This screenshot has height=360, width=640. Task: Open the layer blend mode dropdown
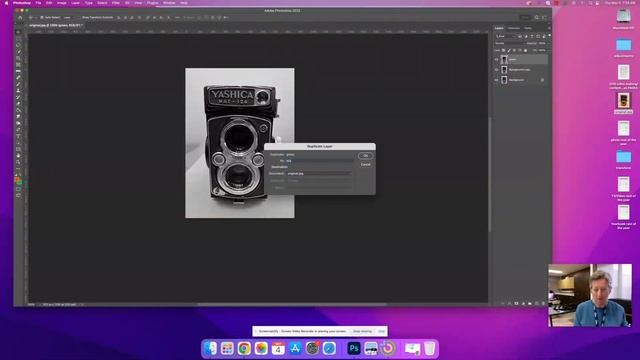[509, 43]
